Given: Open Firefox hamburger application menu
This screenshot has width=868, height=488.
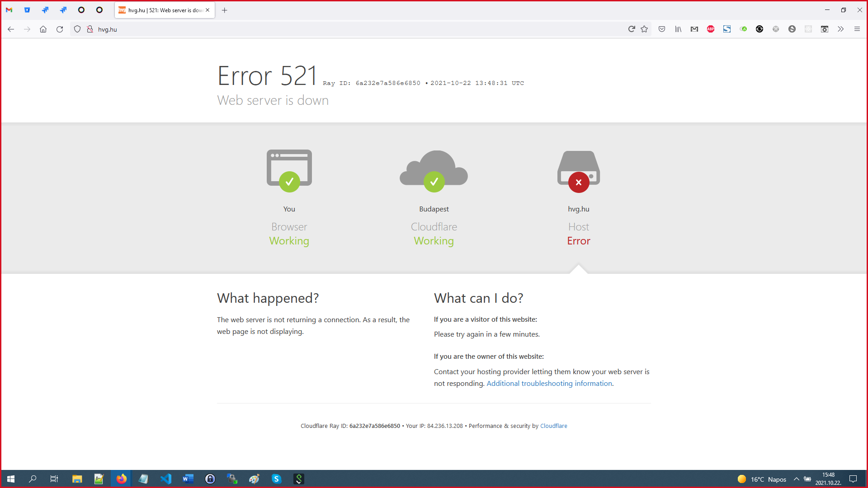Looking at the screenshot, I should [857, 29].
